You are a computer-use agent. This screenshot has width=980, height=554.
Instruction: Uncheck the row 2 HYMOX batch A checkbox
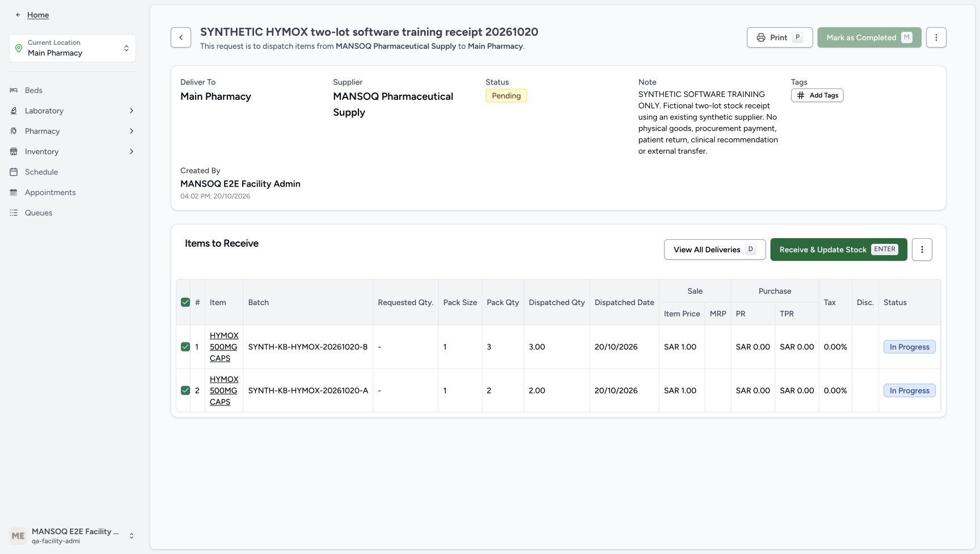185,391
